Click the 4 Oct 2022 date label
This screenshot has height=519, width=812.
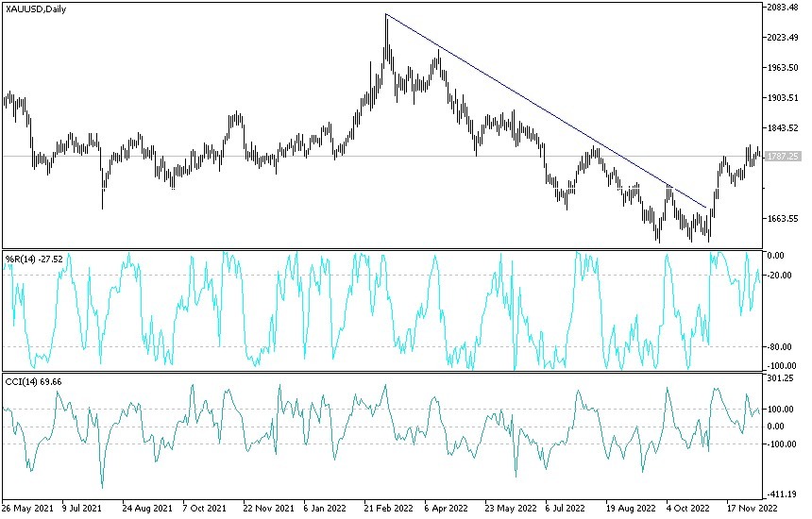coord(687,508)
